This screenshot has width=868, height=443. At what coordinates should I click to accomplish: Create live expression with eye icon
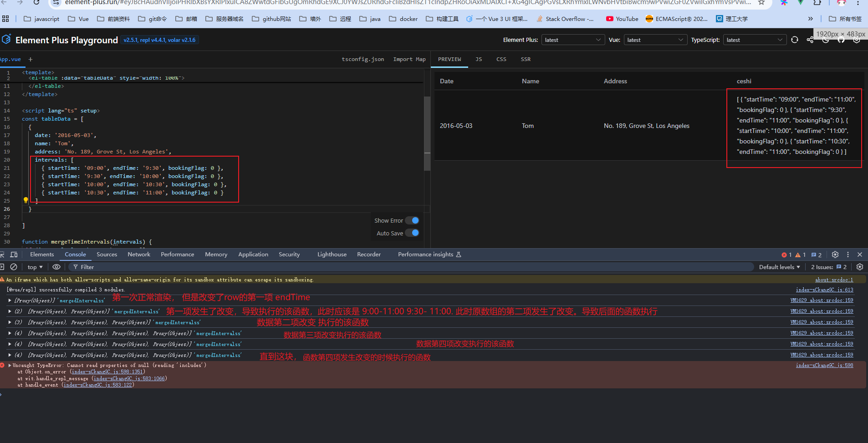[56, 267]
